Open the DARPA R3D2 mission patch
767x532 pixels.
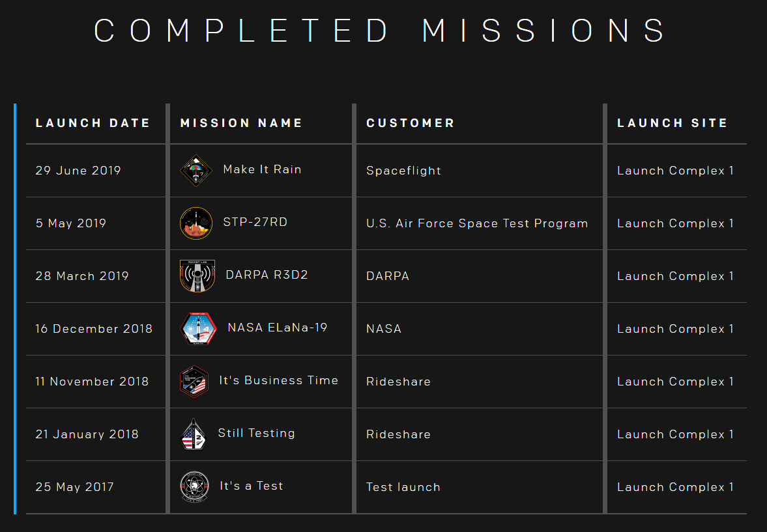(x=197, y=276)
